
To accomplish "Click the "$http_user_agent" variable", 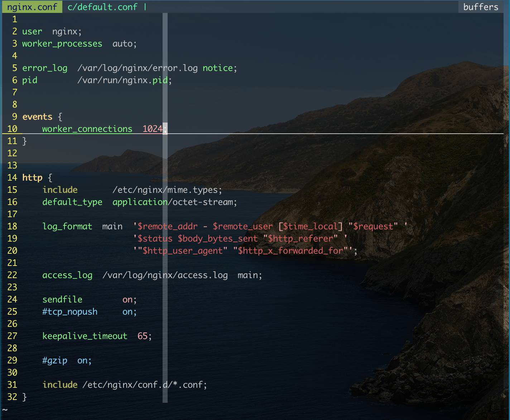I will [x=183, y=251].
